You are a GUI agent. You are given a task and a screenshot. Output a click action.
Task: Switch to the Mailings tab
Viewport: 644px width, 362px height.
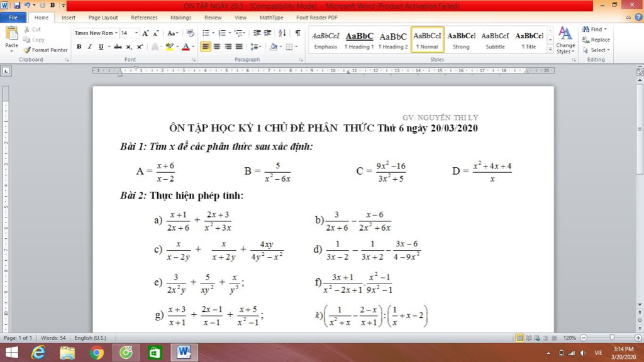pyautogui.click(x=181, y=18)
